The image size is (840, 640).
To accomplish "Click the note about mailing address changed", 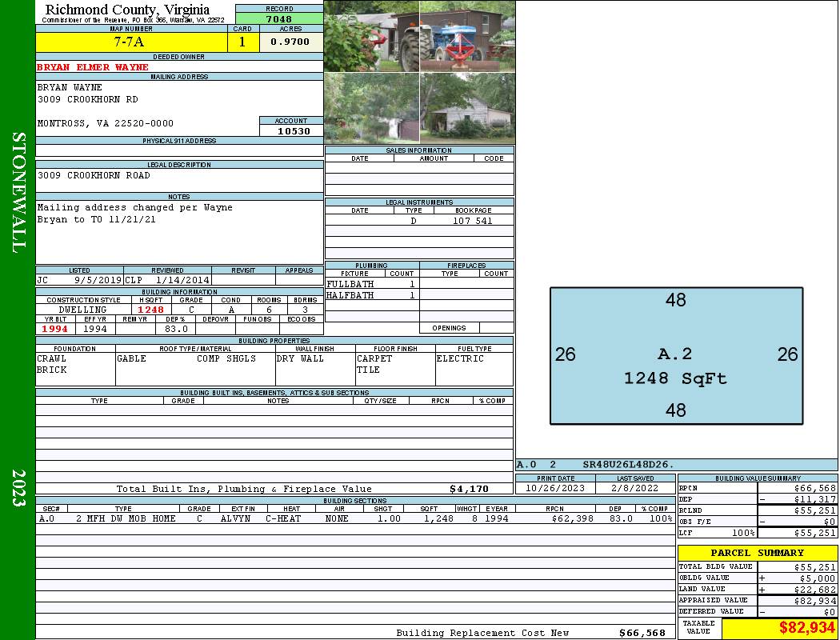I will click(x=134, y=213).
